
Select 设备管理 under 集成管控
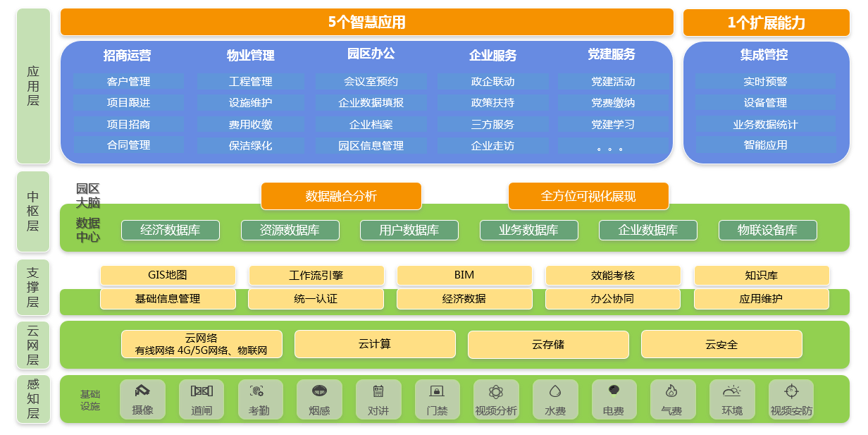(x=765, y=103)
